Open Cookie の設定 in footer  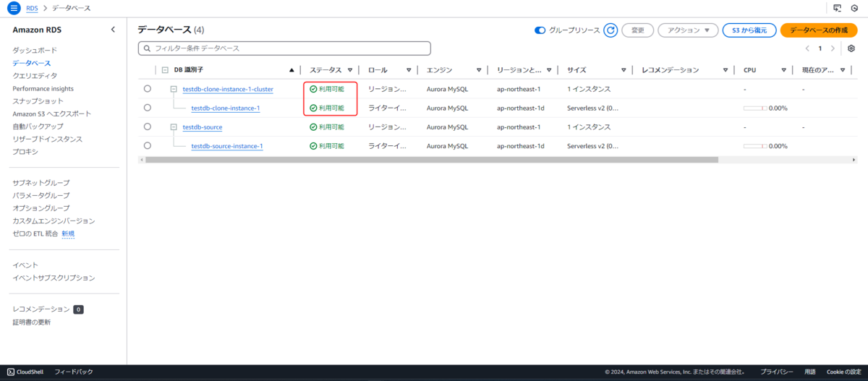[843, 372]
